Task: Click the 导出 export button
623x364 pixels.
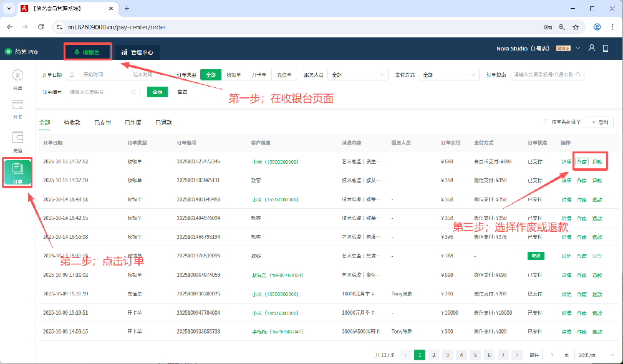Action: pyautogui.click(x=600, y=122)
